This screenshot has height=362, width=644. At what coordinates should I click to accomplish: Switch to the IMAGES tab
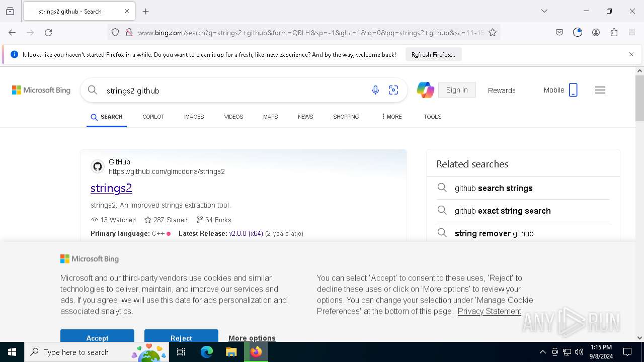point(194,117)
